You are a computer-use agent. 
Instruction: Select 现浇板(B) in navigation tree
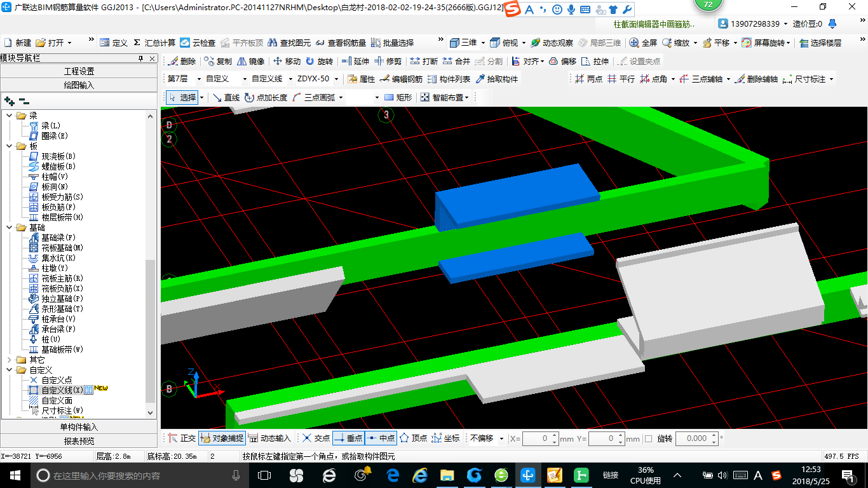(58, 156)
